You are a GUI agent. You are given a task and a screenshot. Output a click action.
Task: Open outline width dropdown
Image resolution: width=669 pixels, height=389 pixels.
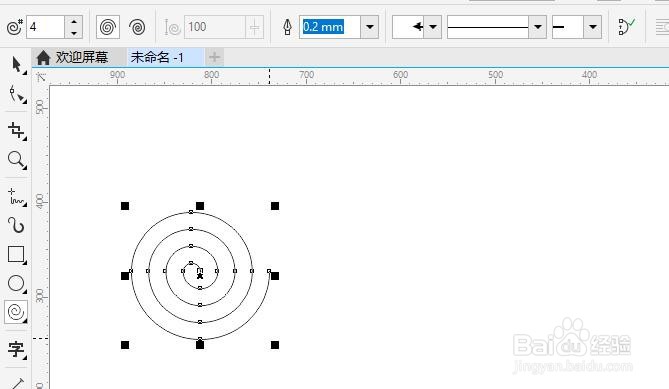pyautogui.click(x=369, y=27)
